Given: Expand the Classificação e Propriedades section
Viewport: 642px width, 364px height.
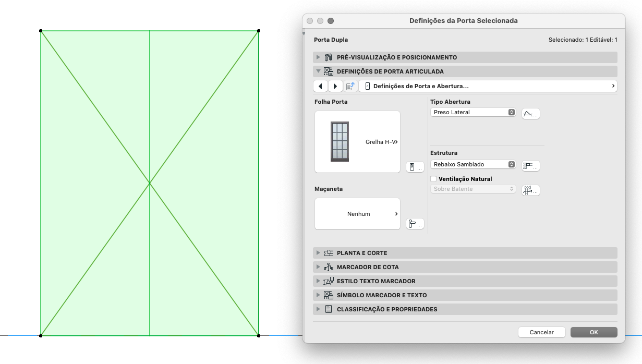Looking at the screenshot, I should pos(318,309).
